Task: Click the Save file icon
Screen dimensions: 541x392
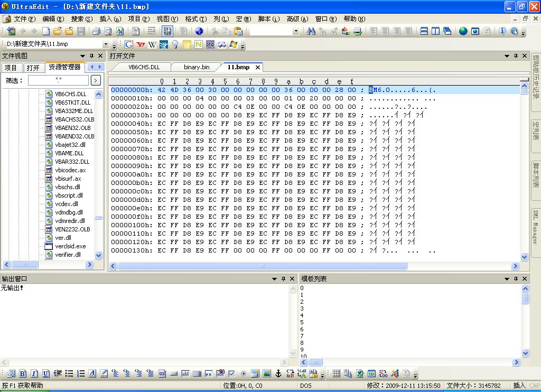Action: (x=81, y=31)
